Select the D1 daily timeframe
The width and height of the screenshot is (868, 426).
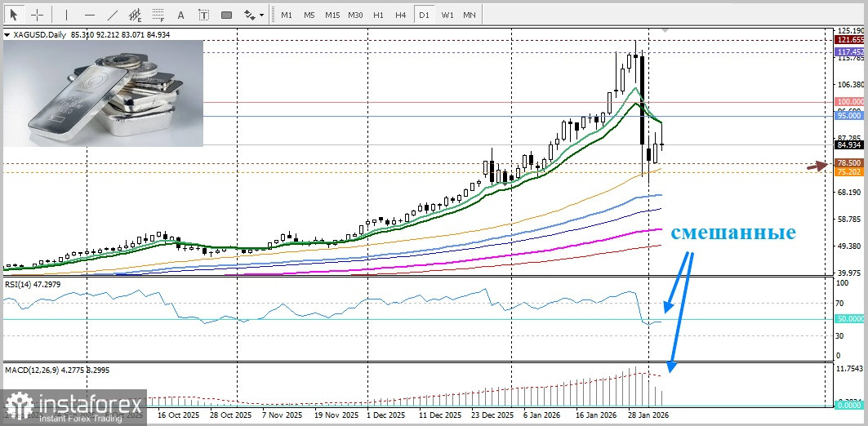pos(424,15)
